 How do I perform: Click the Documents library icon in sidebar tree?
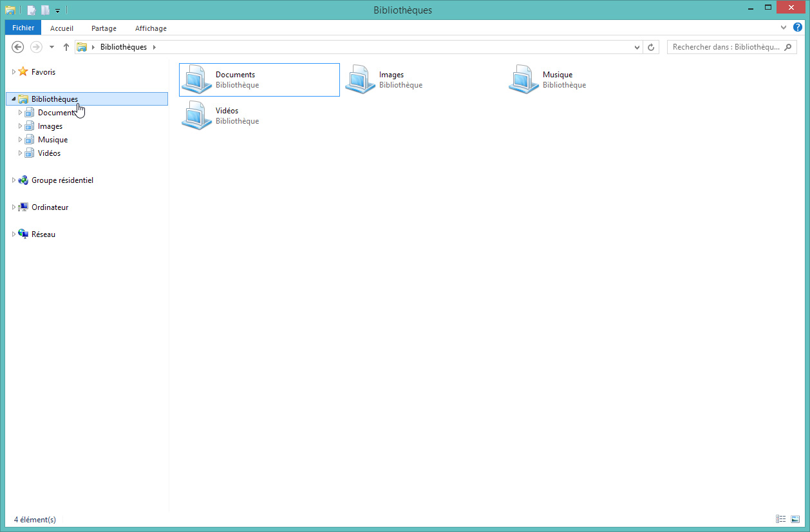pos(29,113)
